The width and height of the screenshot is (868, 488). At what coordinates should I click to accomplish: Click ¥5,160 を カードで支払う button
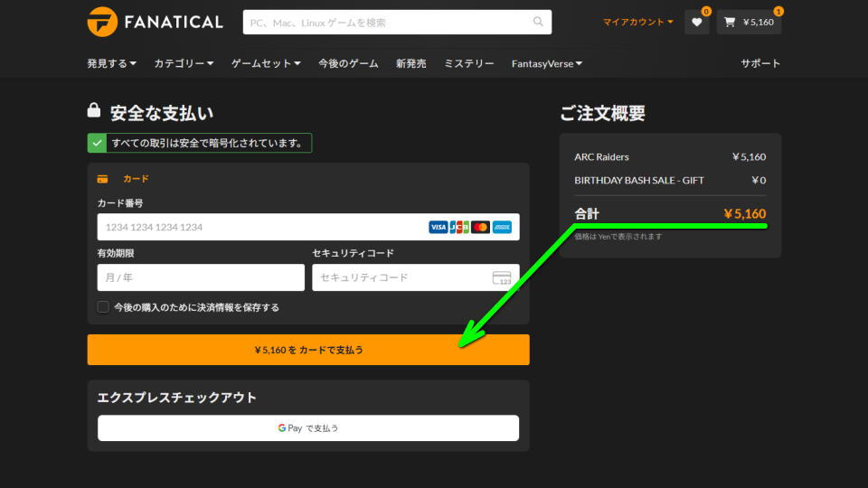tap(308, 350)
